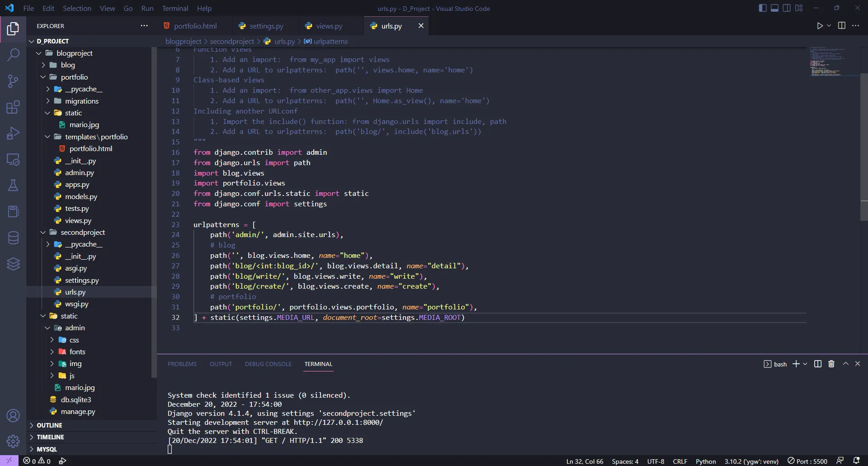This screenshot has height=466, width=868.
Task: Toggle the secondary side bar layout button
Action: [787, 8]
